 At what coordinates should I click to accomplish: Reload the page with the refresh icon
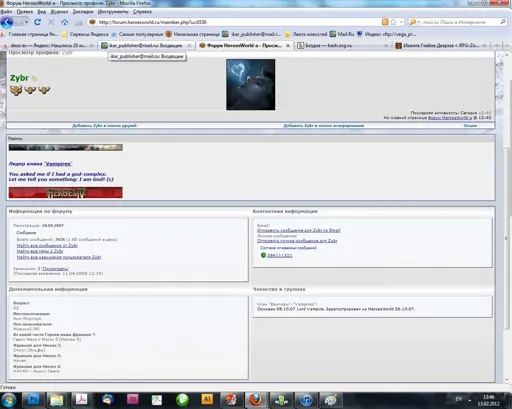coord(37,22)
